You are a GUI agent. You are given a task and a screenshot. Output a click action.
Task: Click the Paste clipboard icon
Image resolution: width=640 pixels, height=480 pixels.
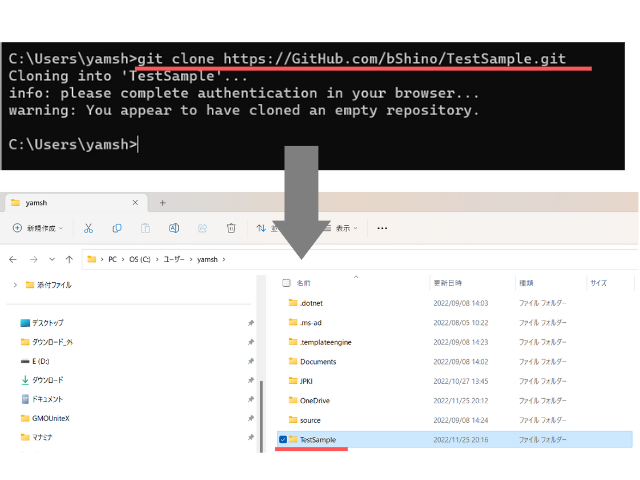pos(145,228)
